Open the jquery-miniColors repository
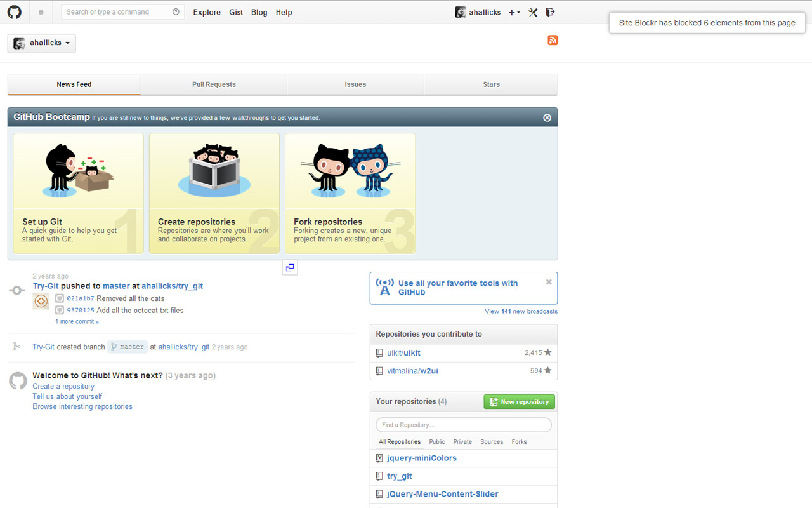 tap(422, 458)
